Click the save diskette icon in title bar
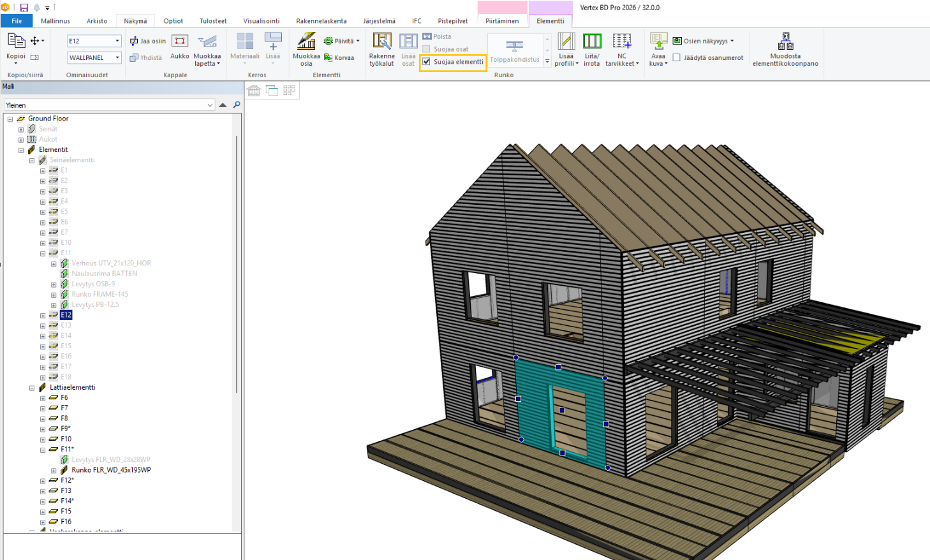 [24, 8]
